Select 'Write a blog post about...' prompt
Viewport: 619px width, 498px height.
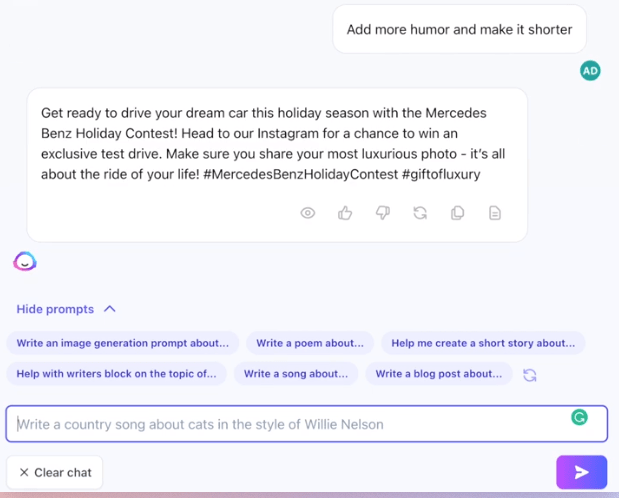coord(439,374)
